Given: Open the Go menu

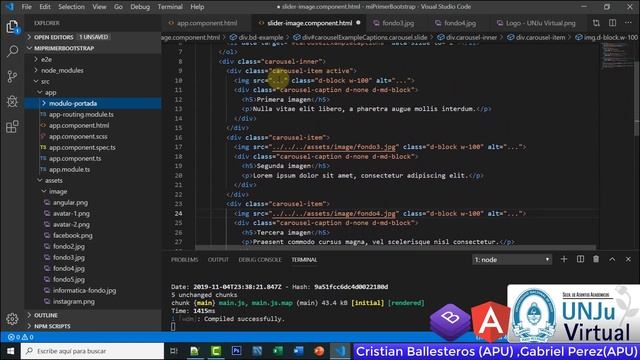Looking at the screenshot, I should (x=118, y=7).
